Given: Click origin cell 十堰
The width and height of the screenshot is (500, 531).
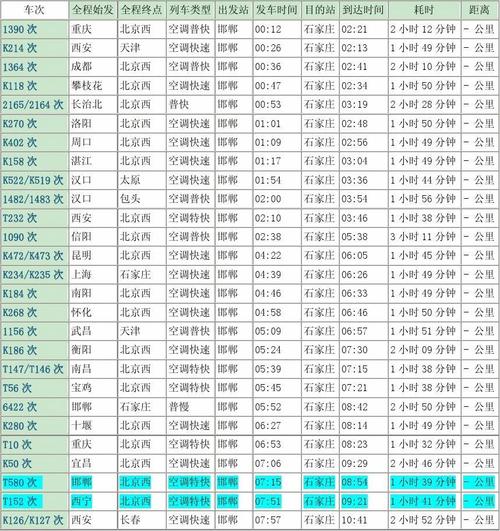Looking at the screenshot, I should click(x=81, y=425).
